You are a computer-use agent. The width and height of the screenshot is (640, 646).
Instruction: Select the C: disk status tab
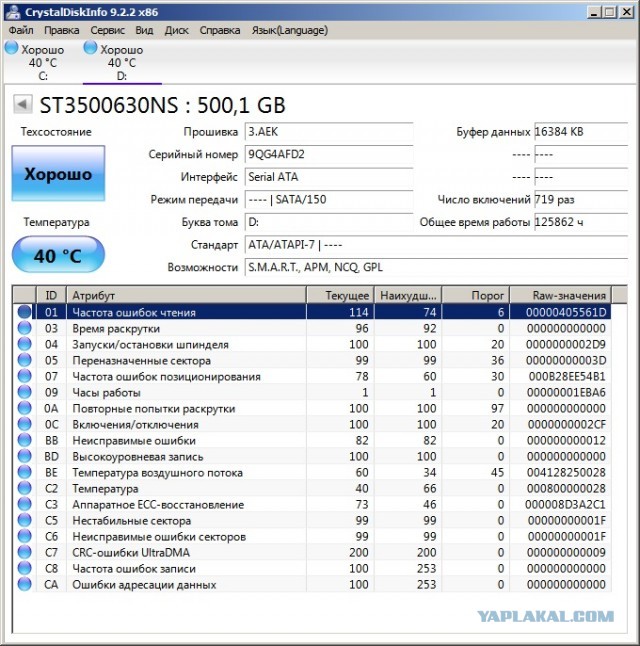(43, 62)
